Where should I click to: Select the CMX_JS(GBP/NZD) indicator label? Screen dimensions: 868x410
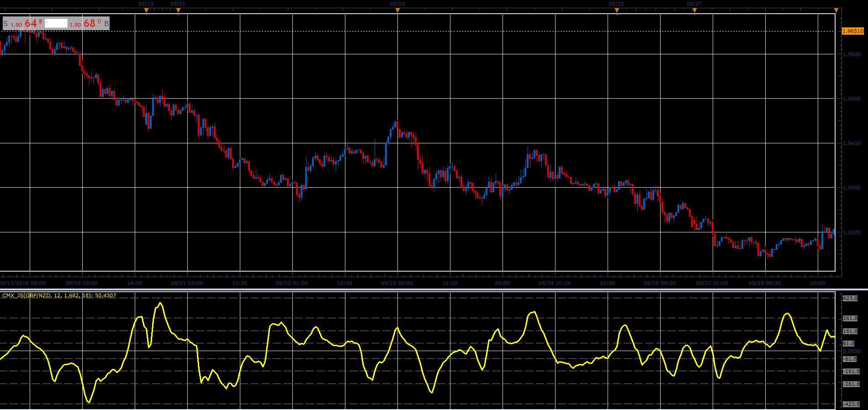59,296
